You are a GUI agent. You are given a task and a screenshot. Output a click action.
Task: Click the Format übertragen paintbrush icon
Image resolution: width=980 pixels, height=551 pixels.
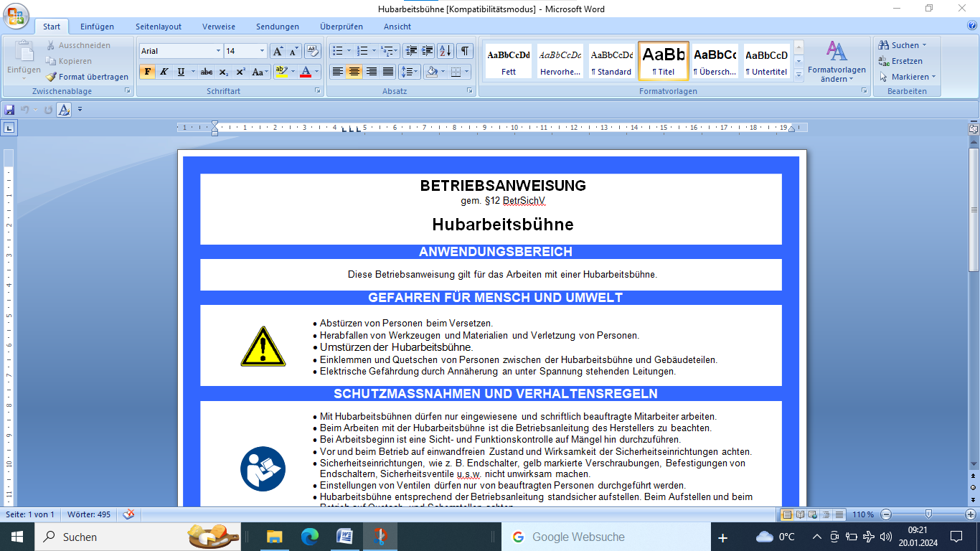coord(52,77)
